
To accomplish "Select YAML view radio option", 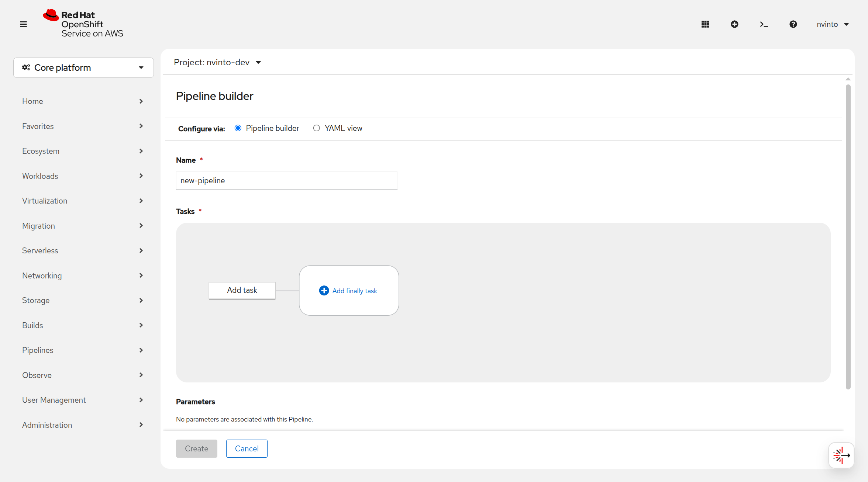I will [x=317, y=128].
